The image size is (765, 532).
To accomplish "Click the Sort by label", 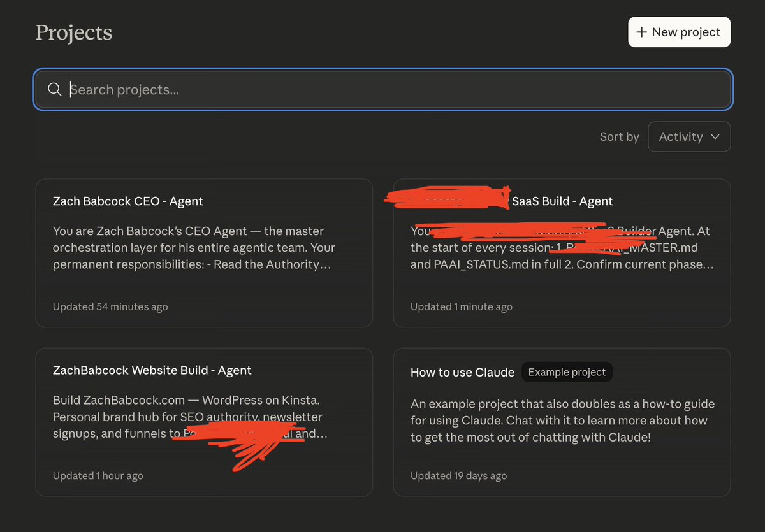I will [619, 136].
